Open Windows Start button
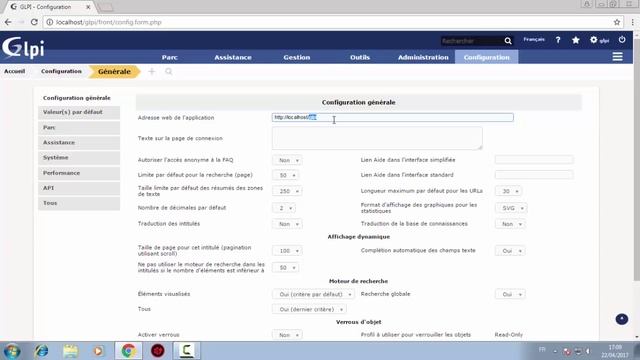640x360 pixels. 12,351
